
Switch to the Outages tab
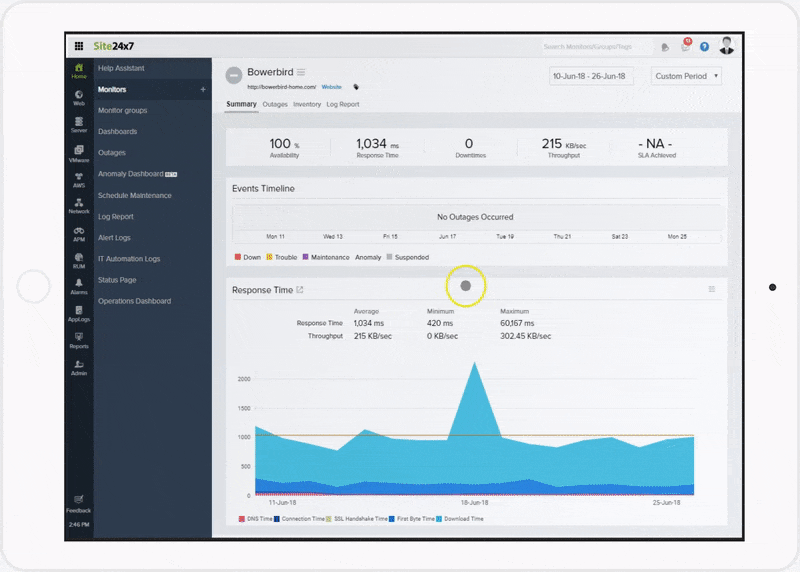[275, 104]
